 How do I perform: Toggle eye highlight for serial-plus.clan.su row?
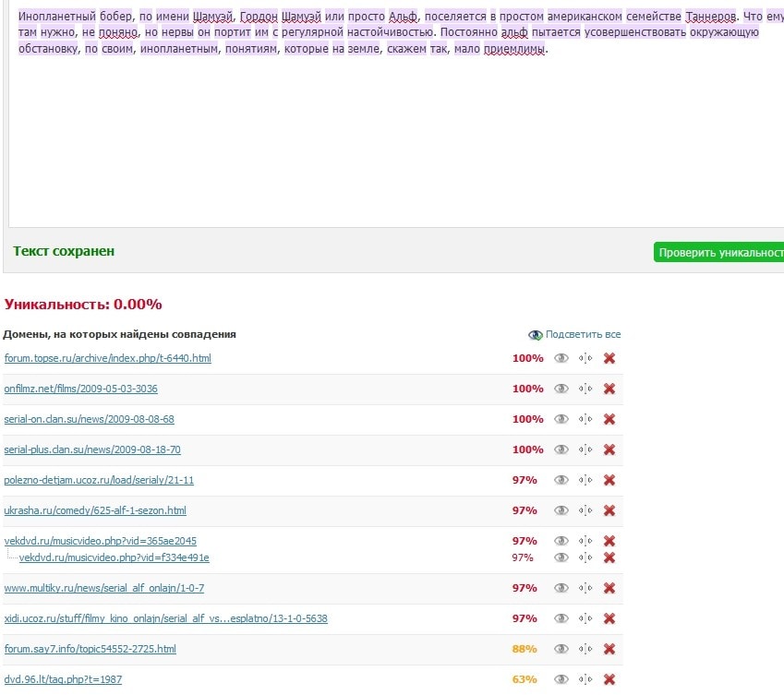pyautogui.click(x=561, y=449)
